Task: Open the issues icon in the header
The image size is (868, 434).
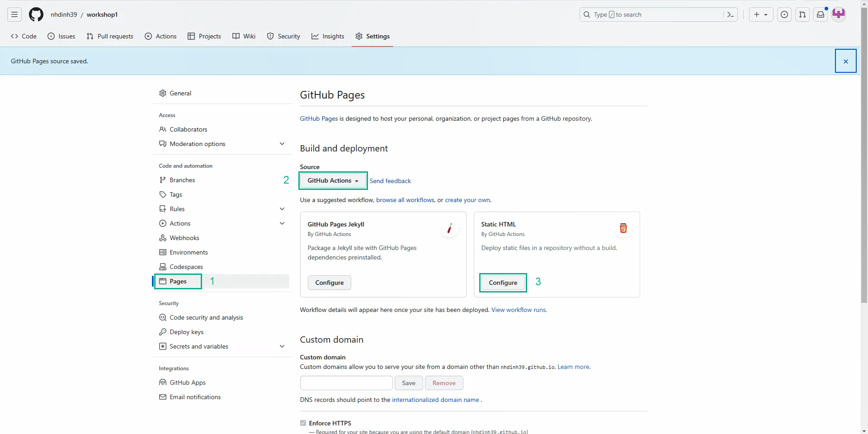Action: tap(784, 14)
